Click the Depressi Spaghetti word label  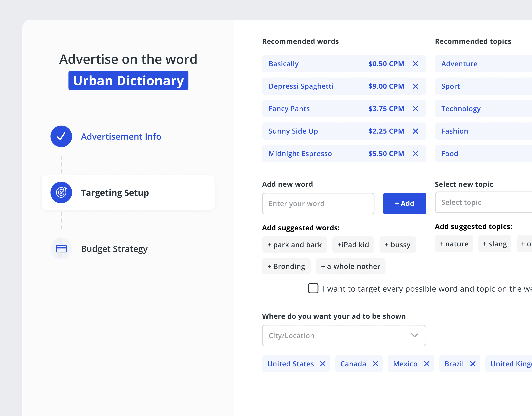[x=301, y=86]
